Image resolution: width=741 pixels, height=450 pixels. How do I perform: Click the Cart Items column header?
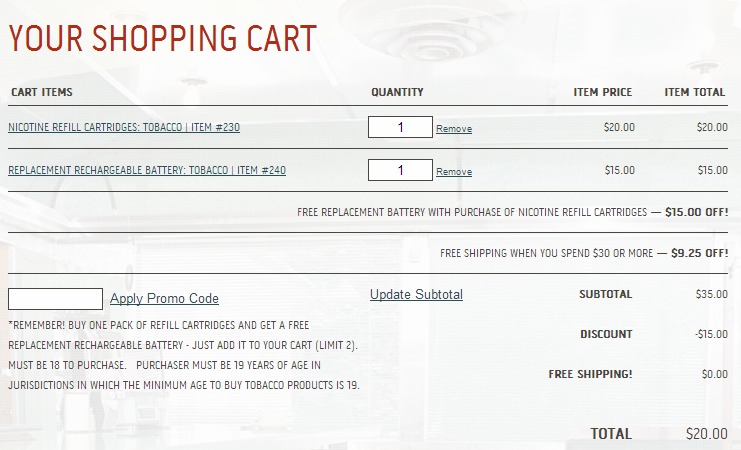(x=42, y=92)
